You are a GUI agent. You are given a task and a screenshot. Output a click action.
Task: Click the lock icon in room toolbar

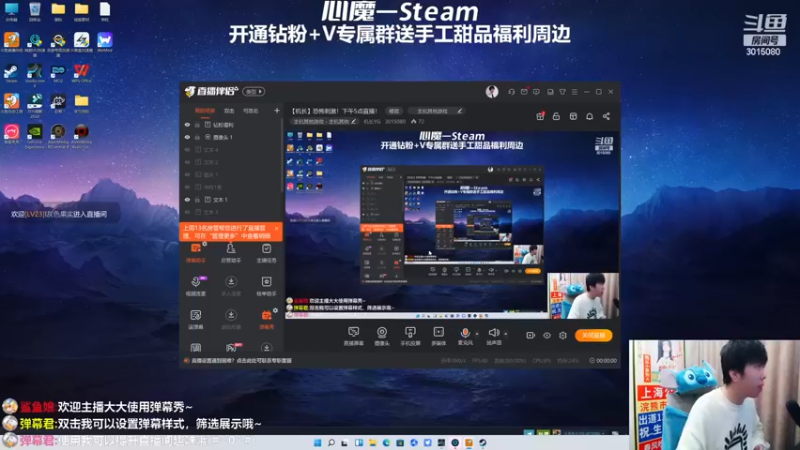tap(556, 116)
